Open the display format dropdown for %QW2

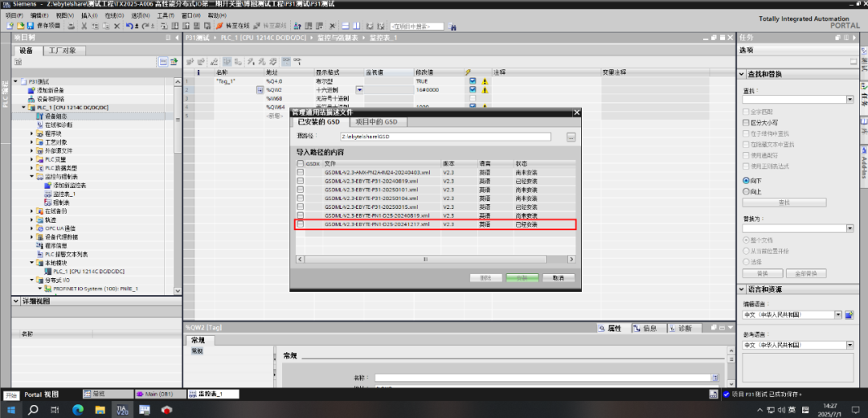359,89
